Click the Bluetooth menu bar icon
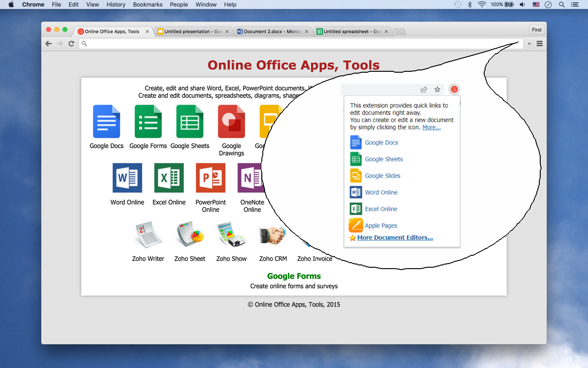 pos(469,5)
